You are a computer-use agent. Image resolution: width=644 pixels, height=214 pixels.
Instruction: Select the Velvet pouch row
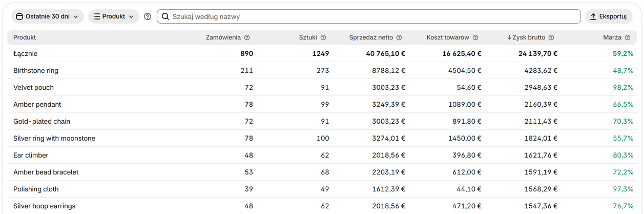(x=322, y=87)
